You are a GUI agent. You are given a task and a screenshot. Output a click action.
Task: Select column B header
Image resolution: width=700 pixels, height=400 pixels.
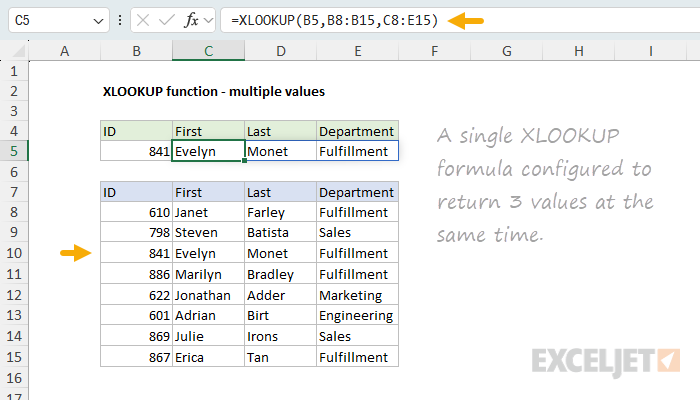pyautogui.click(x=137, y=51)
